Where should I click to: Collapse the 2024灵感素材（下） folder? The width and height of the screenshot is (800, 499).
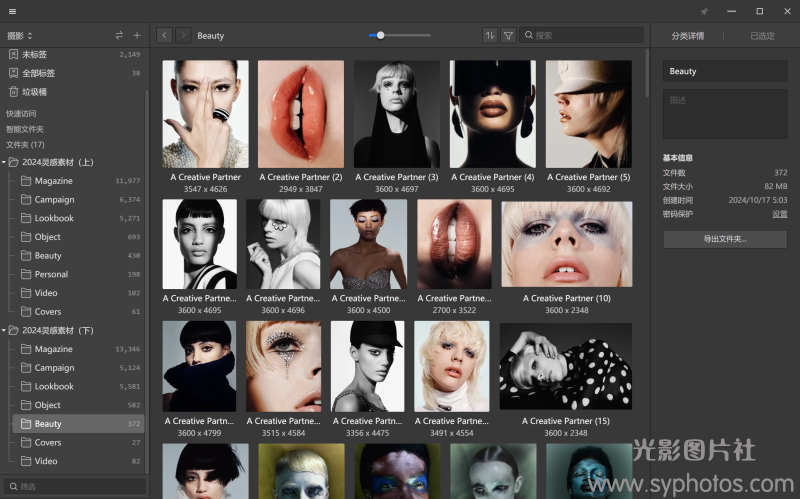(4, 330)
